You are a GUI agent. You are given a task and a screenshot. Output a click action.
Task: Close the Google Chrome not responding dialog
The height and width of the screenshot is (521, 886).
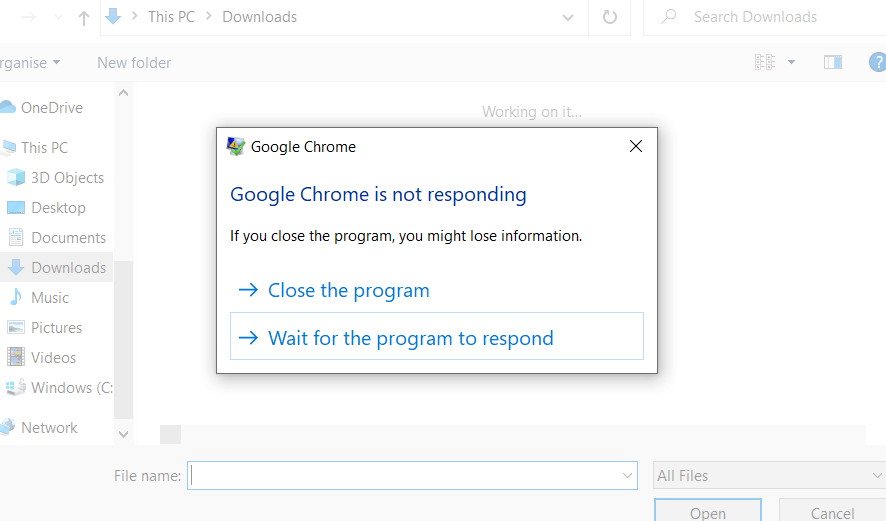pyautogui.click(x=636, y=146)
